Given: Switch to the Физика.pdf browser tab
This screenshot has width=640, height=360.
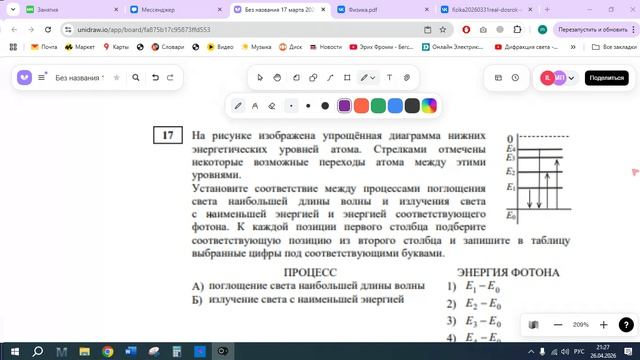Looking at the screenshot, I should pyautogui.click(x=384, y=9).
